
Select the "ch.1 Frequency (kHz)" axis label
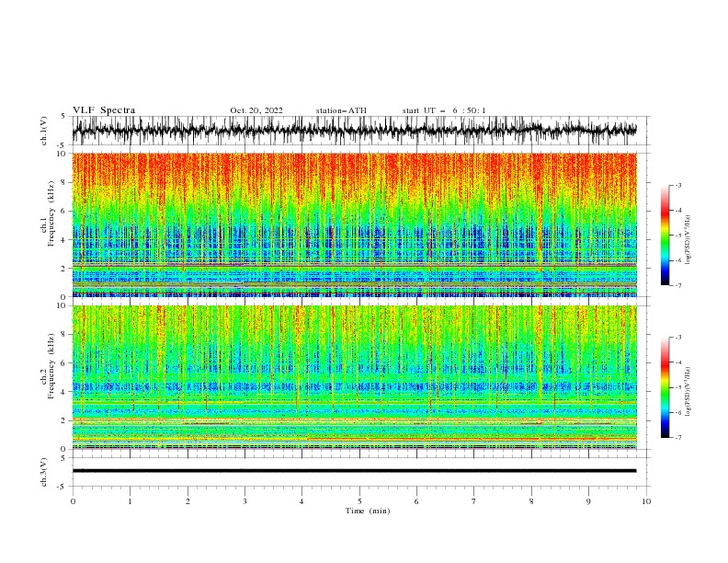click(47, 225)
